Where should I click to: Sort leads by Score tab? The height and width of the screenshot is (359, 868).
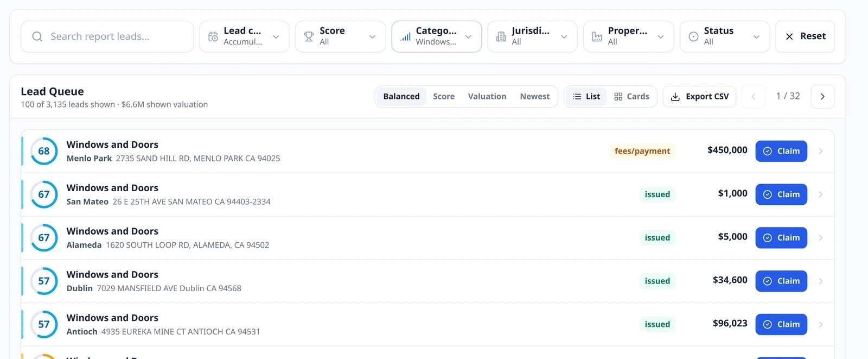444,97
